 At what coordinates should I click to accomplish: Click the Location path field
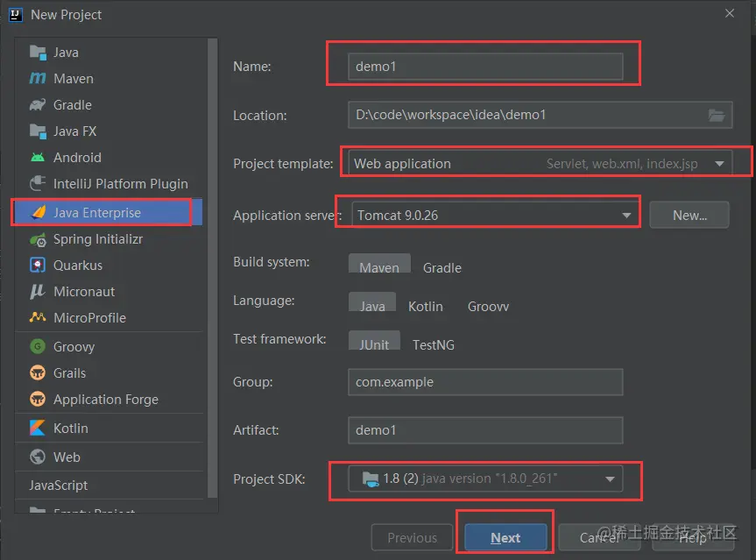[x=540, y=115]
